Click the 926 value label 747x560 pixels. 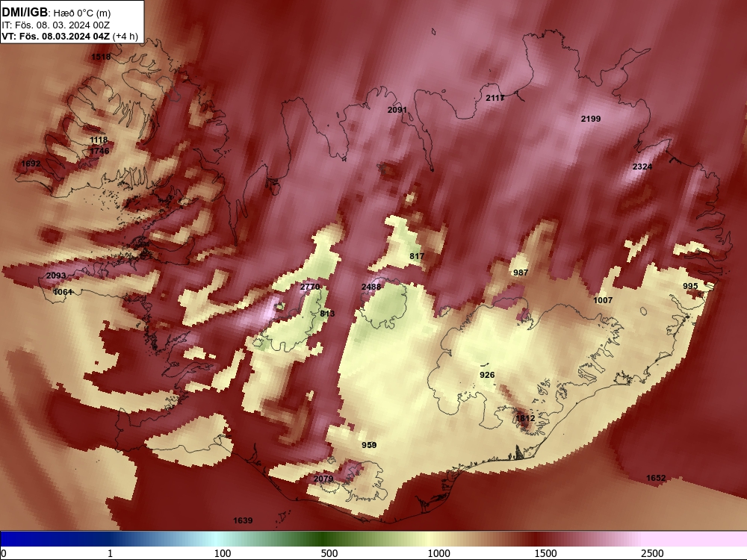point(487,375)
